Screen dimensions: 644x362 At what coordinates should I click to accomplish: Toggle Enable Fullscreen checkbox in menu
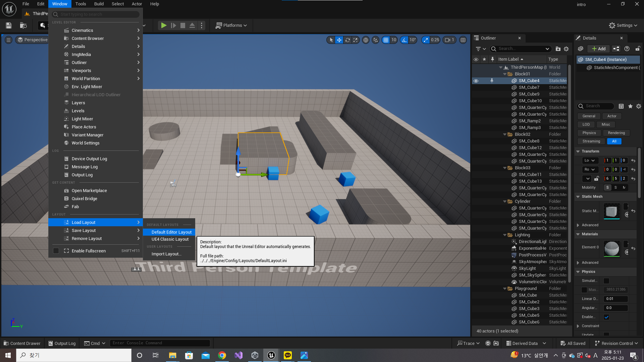pos(56,251)
